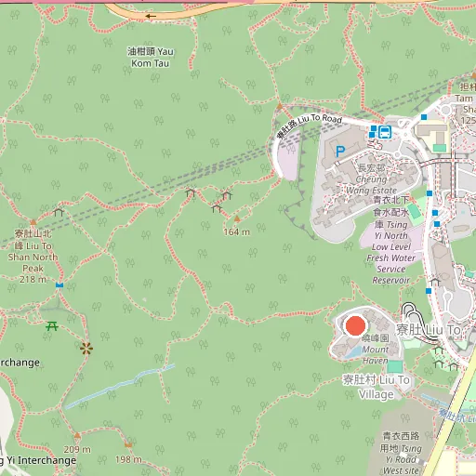The height and width of the screenshot is (476, 476).
Task: Select the shelter icon nearest Liu To Shan North Peak
Action: 59,212
